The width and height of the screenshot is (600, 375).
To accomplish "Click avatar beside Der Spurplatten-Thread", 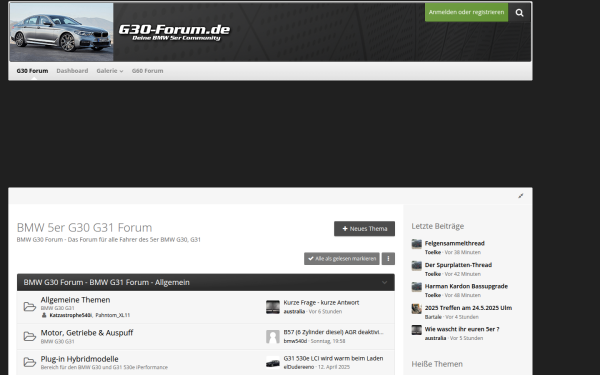I will pyautogui.click(x=416, y=265).
